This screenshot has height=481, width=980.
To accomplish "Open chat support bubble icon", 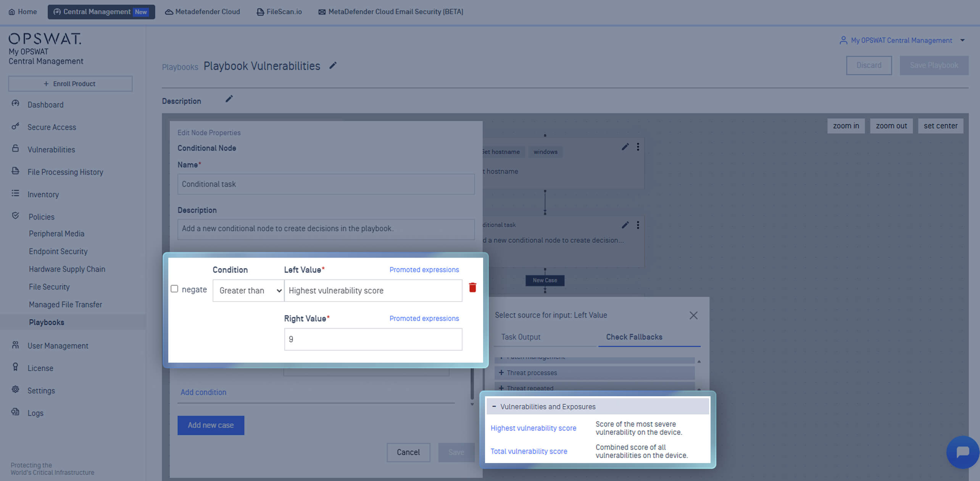I will 962,452.
